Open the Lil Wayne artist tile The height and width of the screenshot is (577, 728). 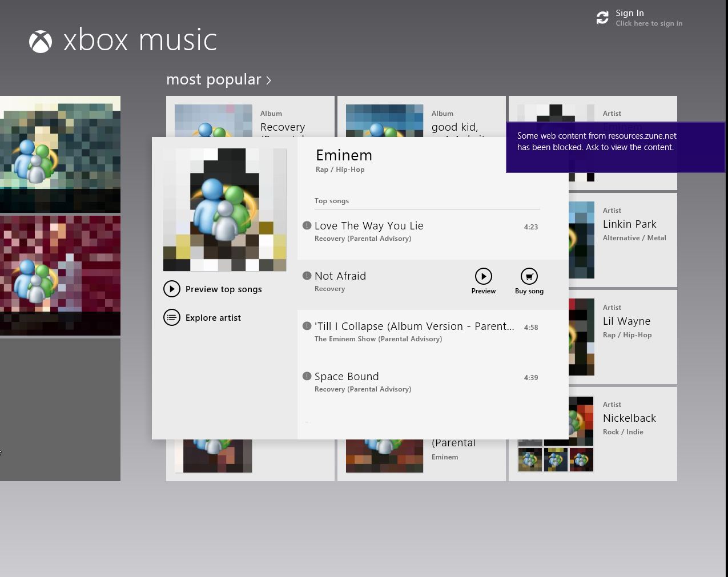(x=623, y=337)
